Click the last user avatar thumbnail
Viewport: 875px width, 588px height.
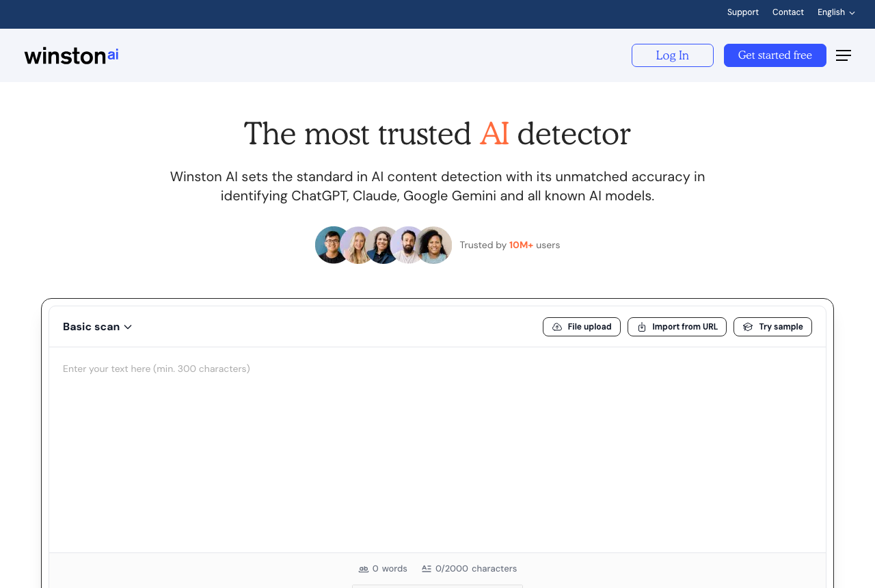(435, 245)
